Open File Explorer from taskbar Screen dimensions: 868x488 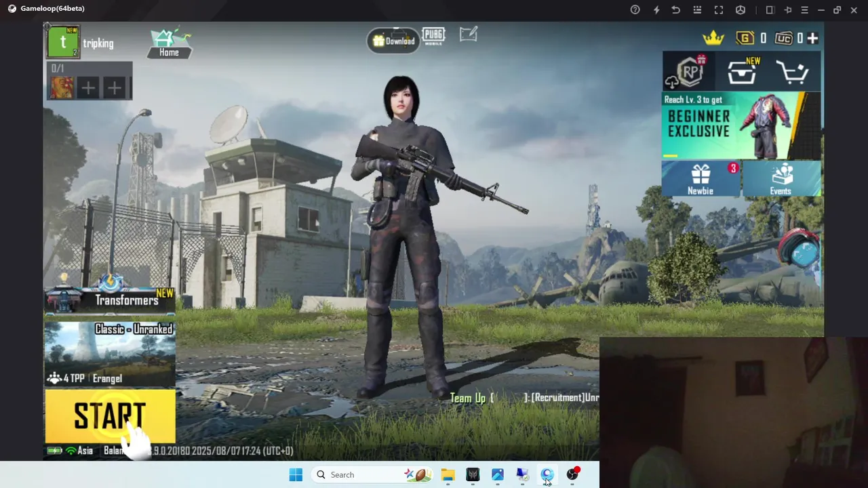(448, 474)
